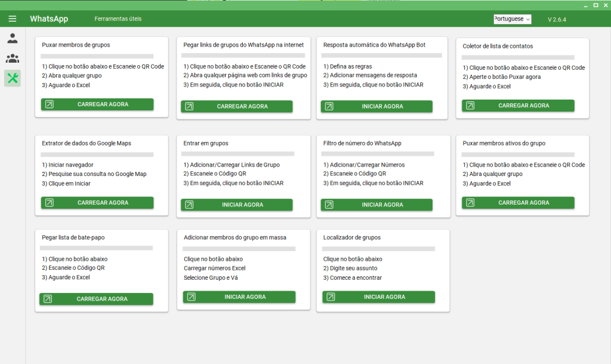Open the groups sidebar icon
The height and width of the screenshot is (364, 611).
(x=13, y=58)
